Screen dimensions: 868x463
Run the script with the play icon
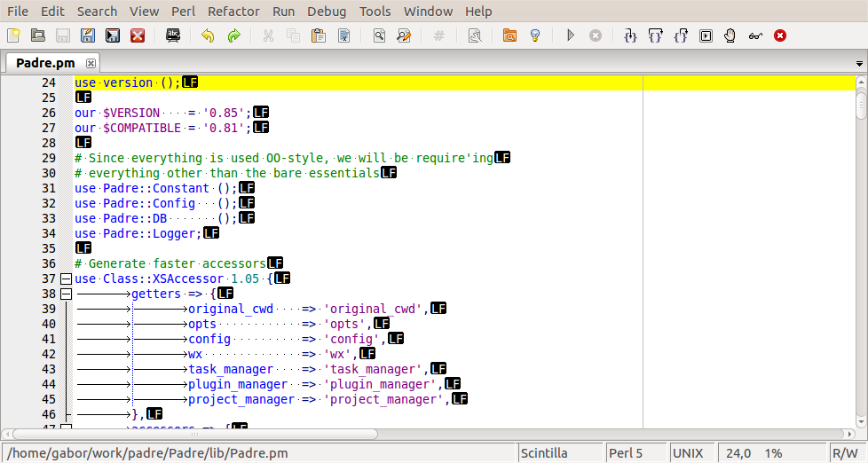pyautogui.click(x=571, y=36)
